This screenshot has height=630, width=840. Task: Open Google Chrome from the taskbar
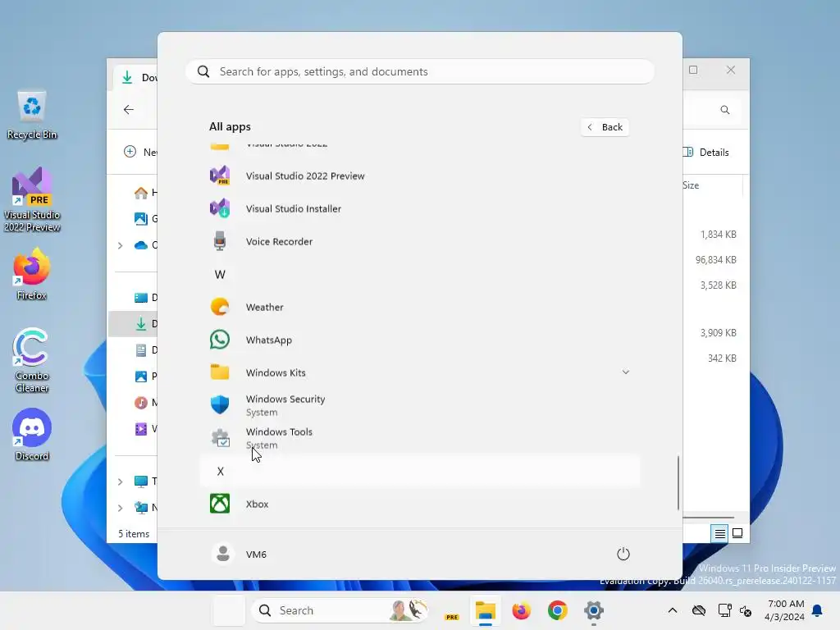pyautogui.click(x=557, y=610)
